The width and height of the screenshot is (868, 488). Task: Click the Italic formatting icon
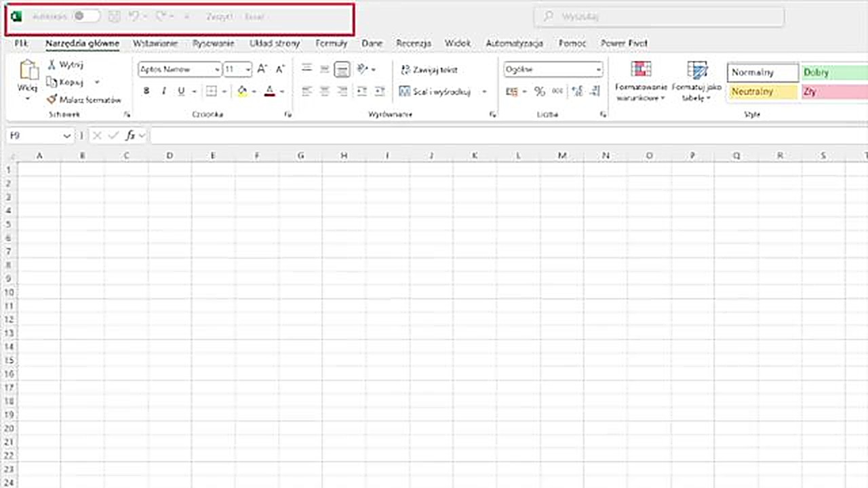tap(163, 91)
